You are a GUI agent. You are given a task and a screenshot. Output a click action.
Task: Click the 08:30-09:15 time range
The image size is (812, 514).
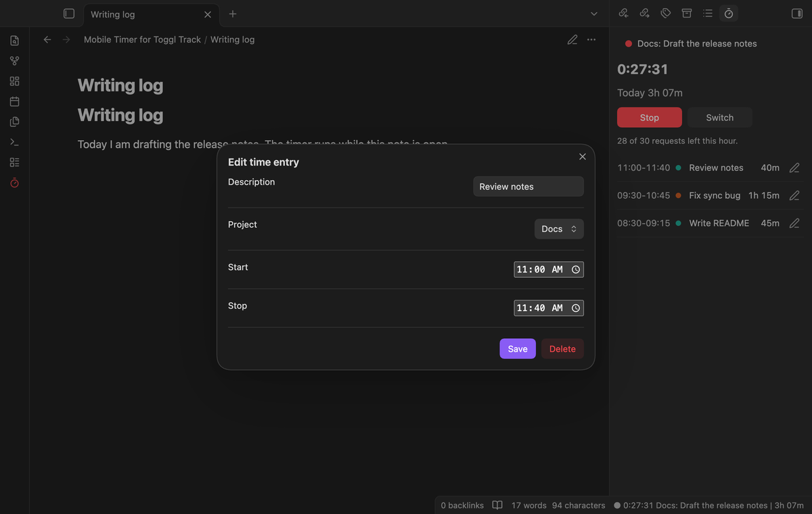pyautogui.click(x=644, y=223)
